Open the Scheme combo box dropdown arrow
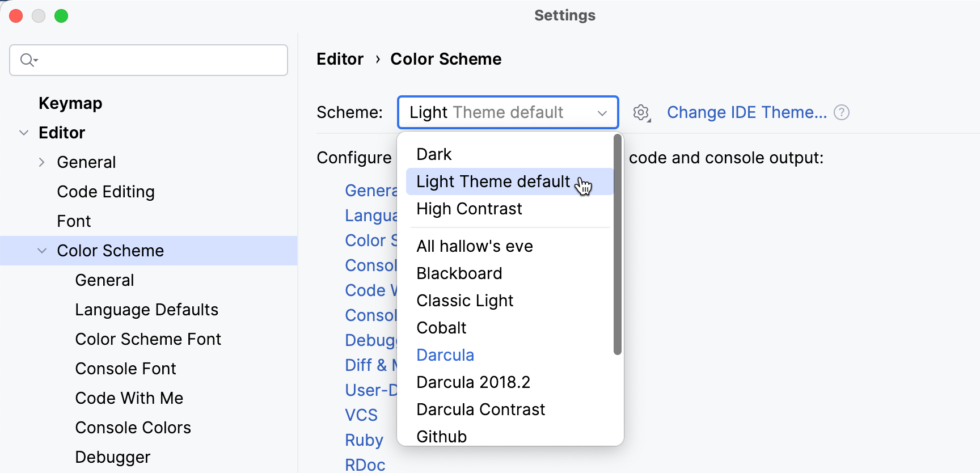Image resolution: width=980 pixels, height=473 pixels. coord(602,112)
